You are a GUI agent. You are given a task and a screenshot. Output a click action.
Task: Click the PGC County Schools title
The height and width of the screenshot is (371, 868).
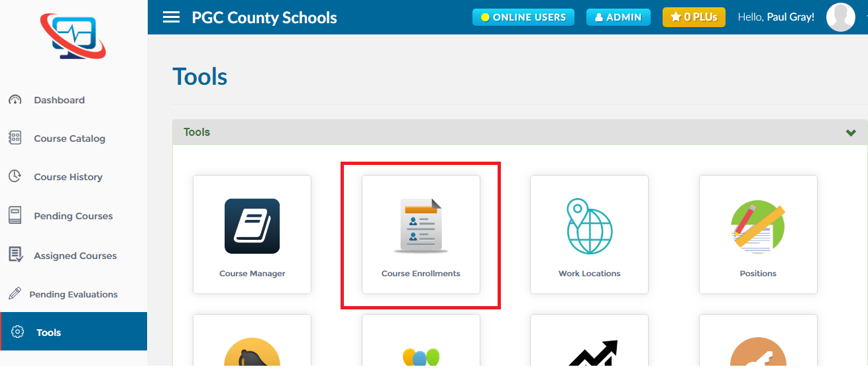(x=264, y=18)
